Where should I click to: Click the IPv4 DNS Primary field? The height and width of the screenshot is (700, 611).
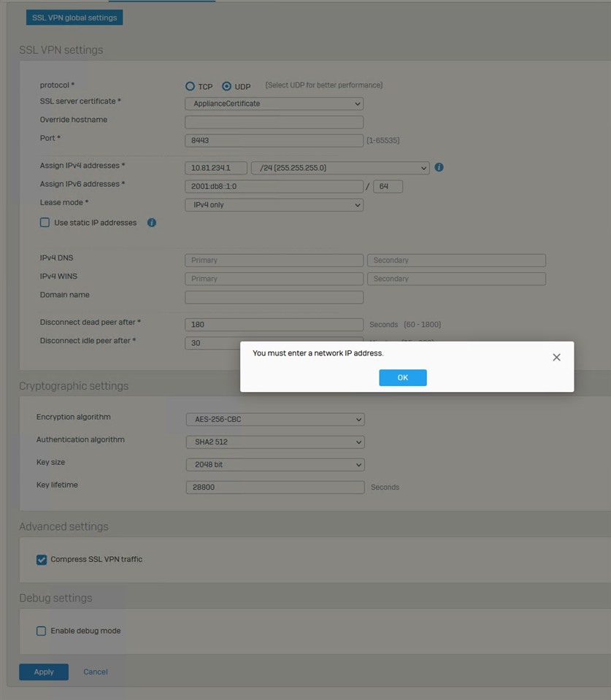click(274, 261)
